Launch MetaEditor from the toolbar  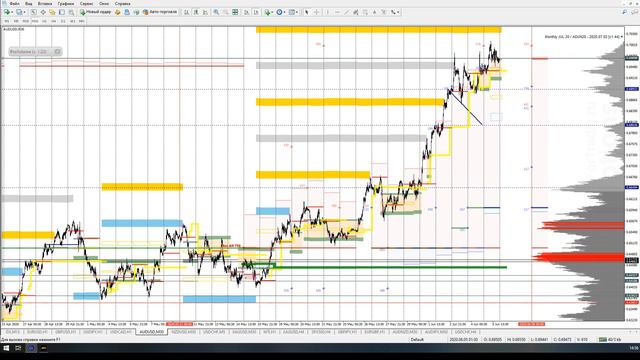pos(118,12)
